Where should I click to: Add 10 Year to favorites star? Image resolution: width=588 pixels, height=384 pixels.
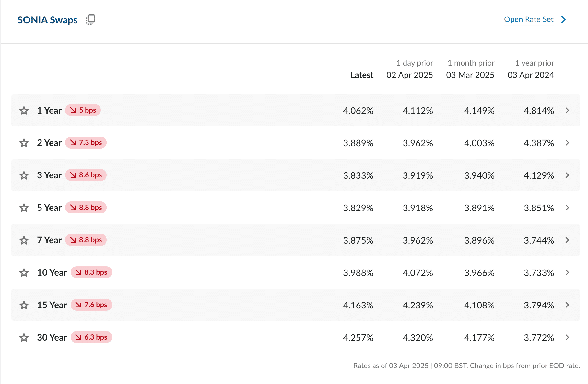(x=24, y=272)
